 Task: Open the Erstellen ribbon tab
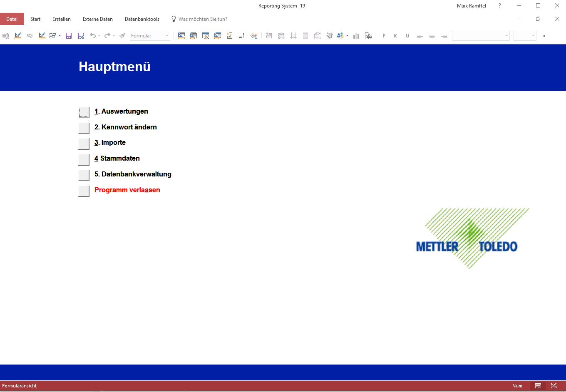pos(62,19)
